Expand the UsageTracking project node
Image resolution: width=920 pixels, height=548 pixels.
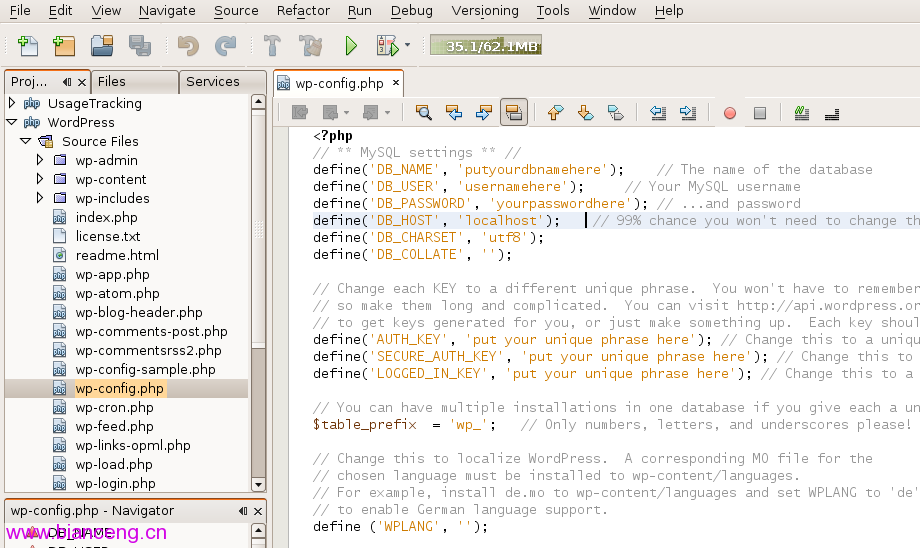(x=12, y=103)
